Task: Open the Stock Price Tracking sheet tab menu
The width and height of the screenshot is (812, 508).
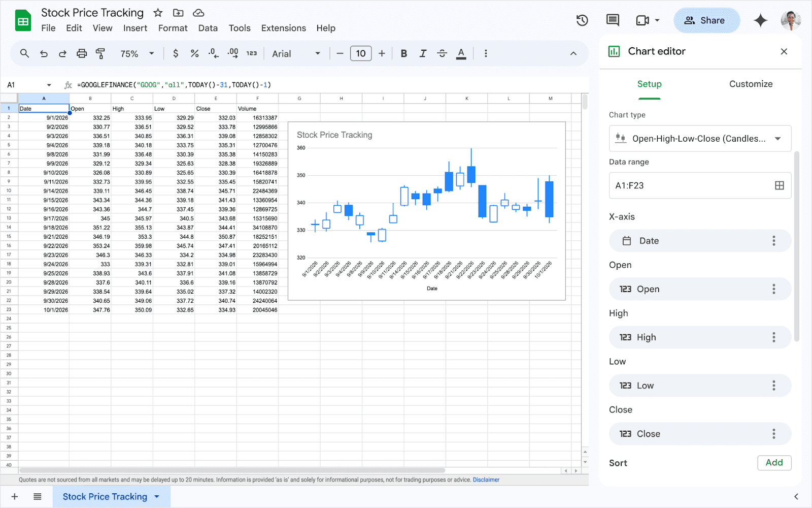Action: 157,497
